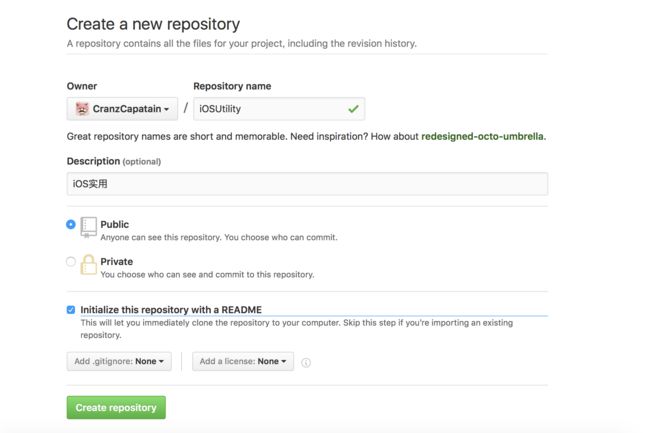Select the Public radio button
650x433 pixels.
pyautogui.click(x=71, y=224)
